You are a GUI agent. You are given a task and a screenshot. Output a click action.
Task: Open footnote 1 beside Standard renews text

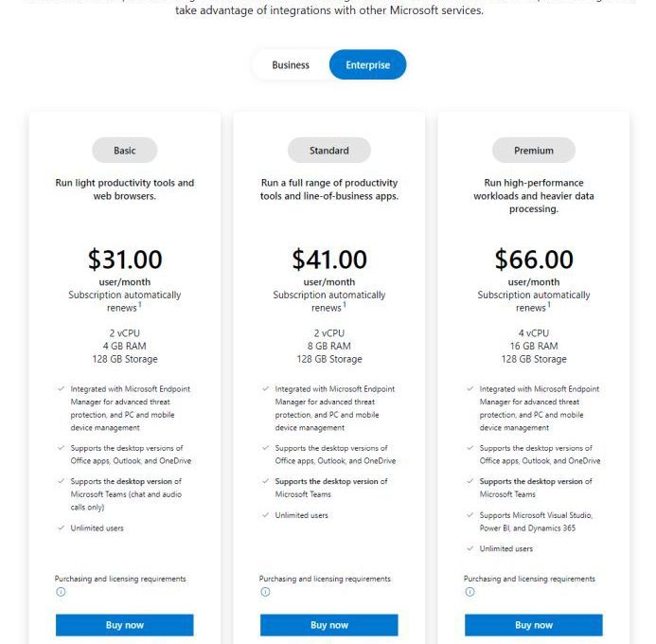pos(345,305)
